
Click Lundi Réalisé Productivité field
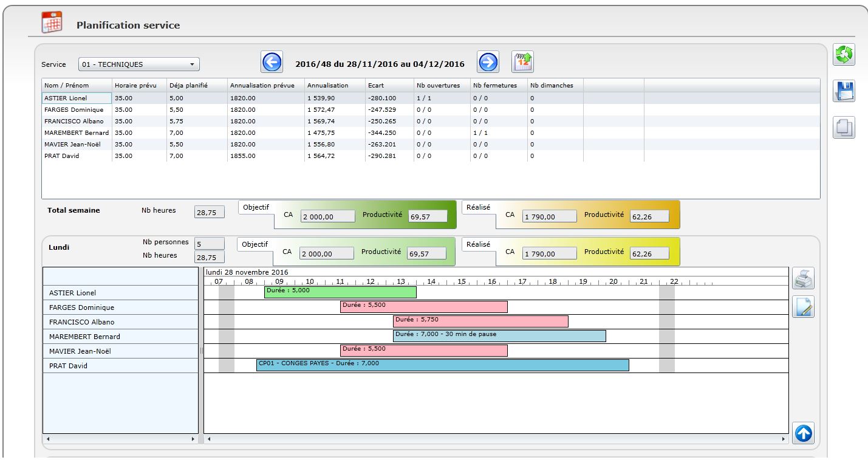click(649, 253)
